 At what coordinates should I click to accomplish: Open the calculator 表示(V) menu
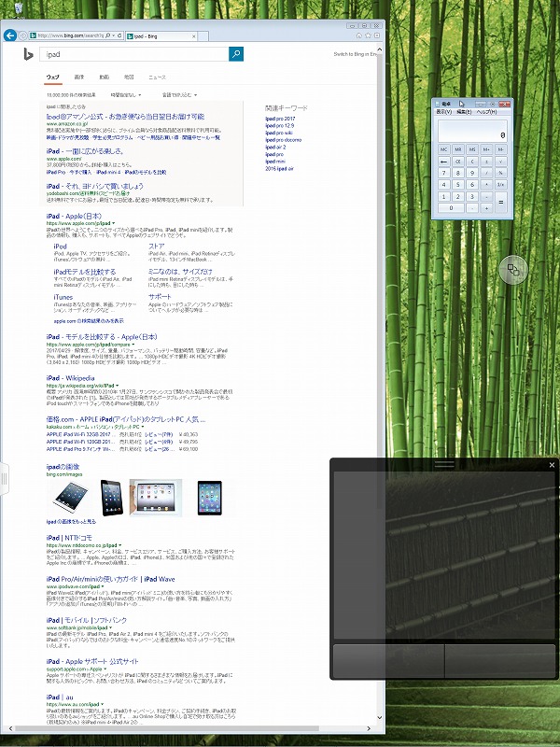point(444,112)
